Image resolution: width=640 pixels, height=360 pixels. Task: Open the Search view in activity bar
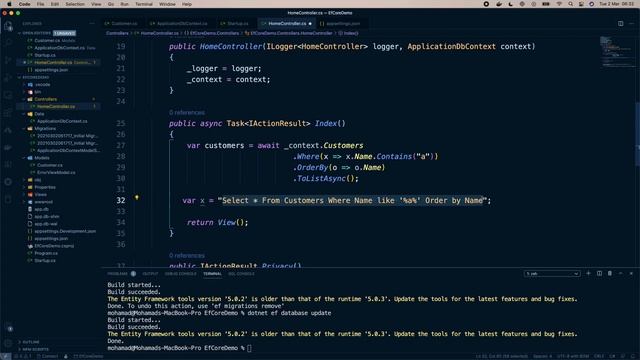tap(8, 43)
